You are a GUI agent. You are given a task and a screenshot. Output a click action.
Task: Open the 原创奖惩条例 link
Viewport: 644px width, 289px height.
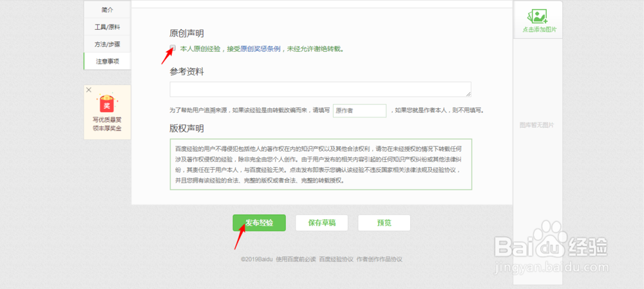[260, 48]
